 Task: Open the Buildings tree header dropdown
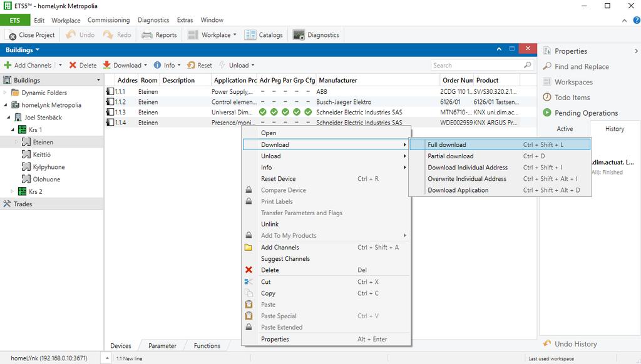(x=98, y=80)
